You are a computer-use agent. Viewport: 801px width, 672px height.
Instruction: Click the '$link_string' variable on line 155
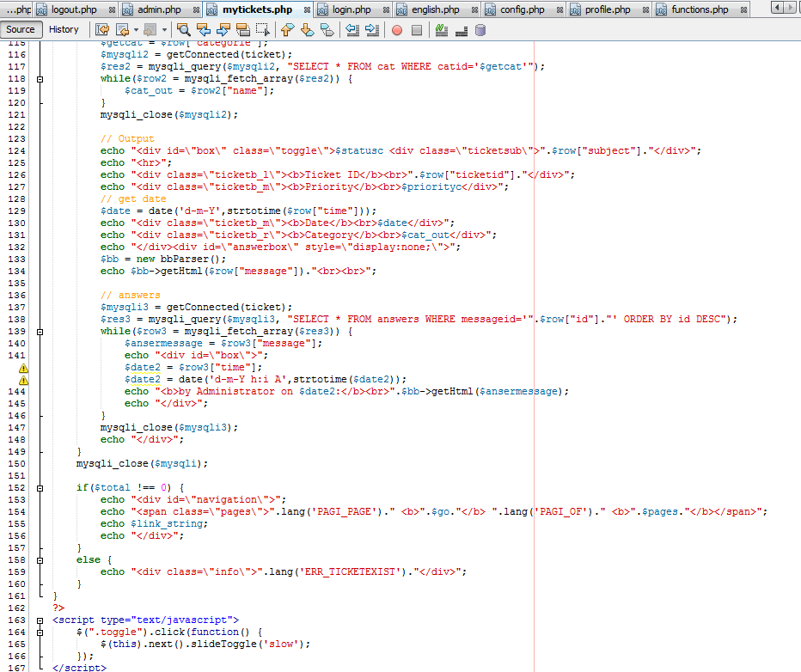coord(167,524)
